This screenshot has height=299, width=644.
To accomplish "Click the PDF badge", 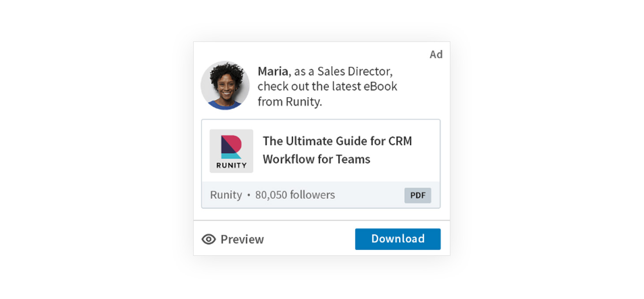I will coord(418,195).
